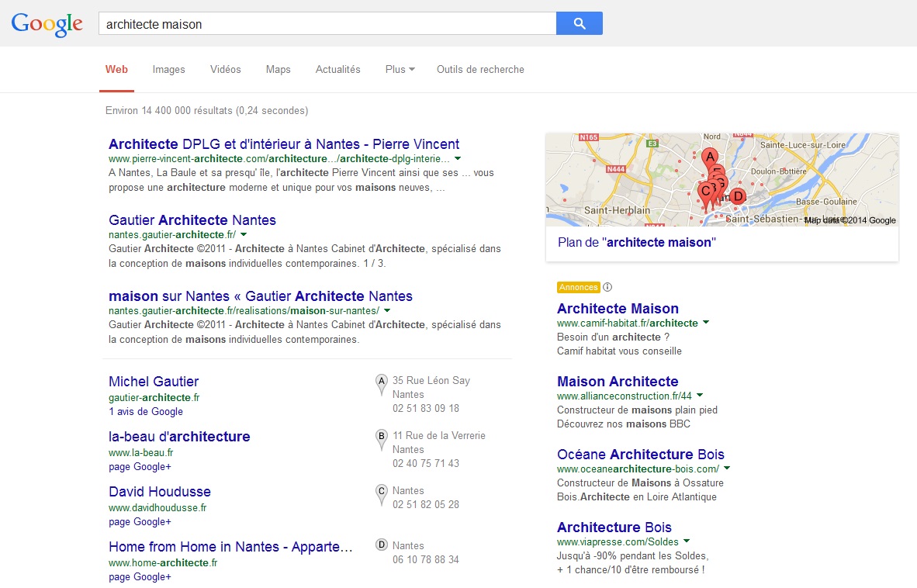Screen dimensions: 917x588
Task: Click the www.davidhoudusse.fr URL
Action: 157,507
